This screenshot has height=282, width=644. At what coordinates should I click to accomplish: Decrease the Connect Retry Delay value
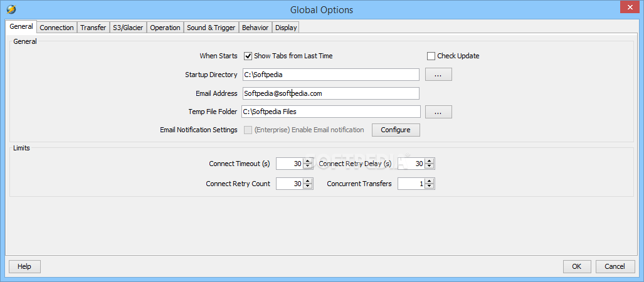tap(430, 166)
